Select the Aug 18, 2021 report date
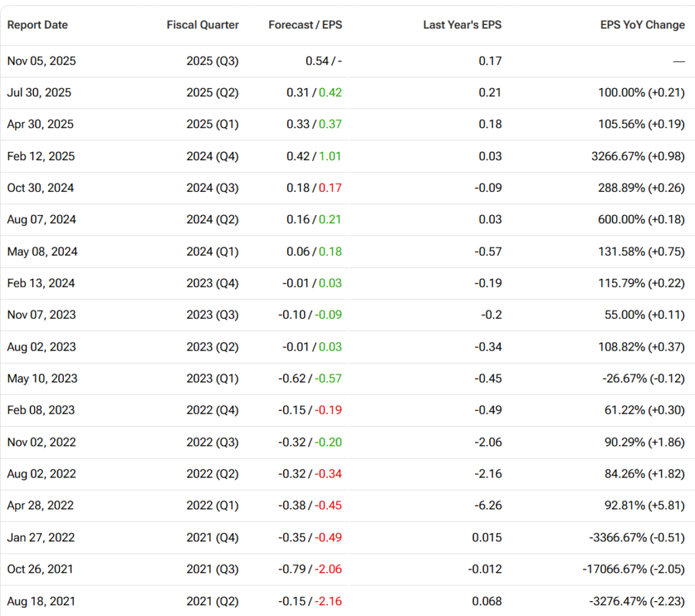The height and width of the screenshot is (616, 695). click(x=41, y=601)
